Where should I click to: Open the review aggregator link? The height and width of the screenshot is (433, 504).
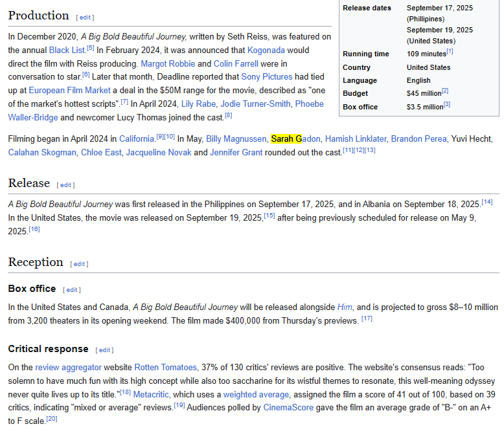coord(68,368)
